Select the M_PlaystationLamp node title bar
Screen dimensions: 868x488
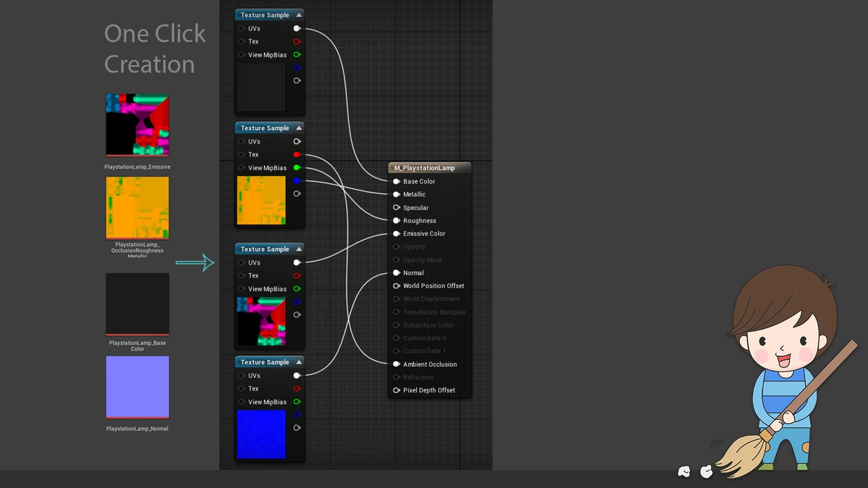coord(429,167)
